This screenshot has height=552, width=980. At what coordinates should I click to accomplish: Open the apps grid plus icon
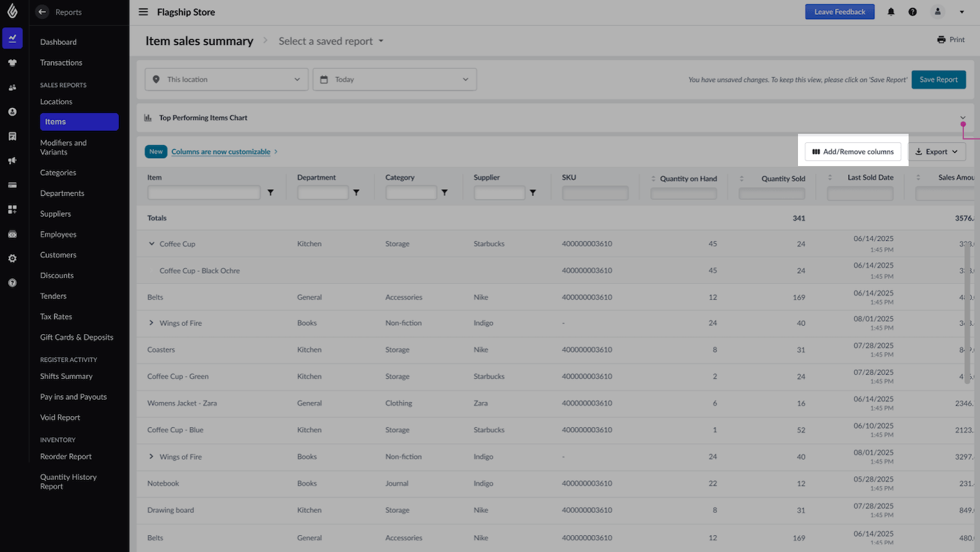point(12,209)
